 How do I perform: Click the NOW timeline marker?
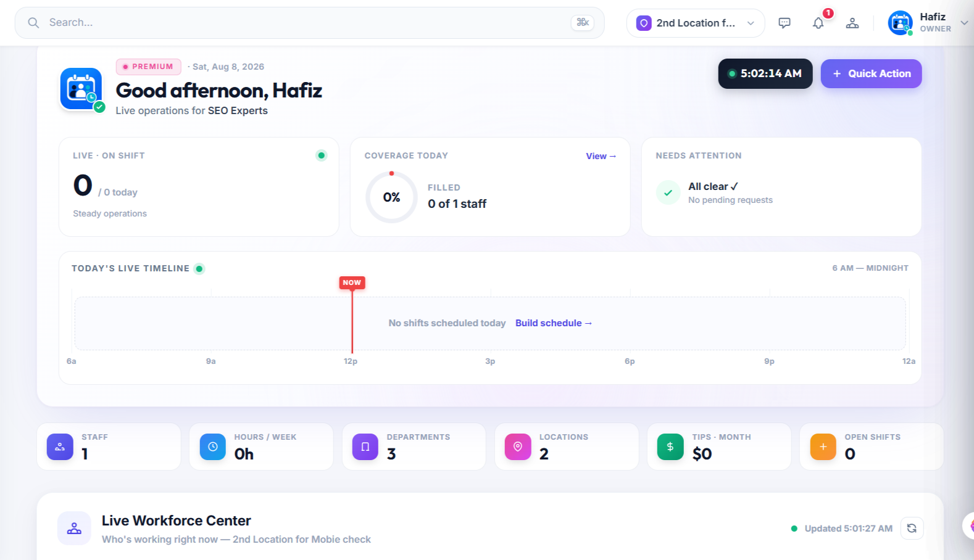click(352, 282)
